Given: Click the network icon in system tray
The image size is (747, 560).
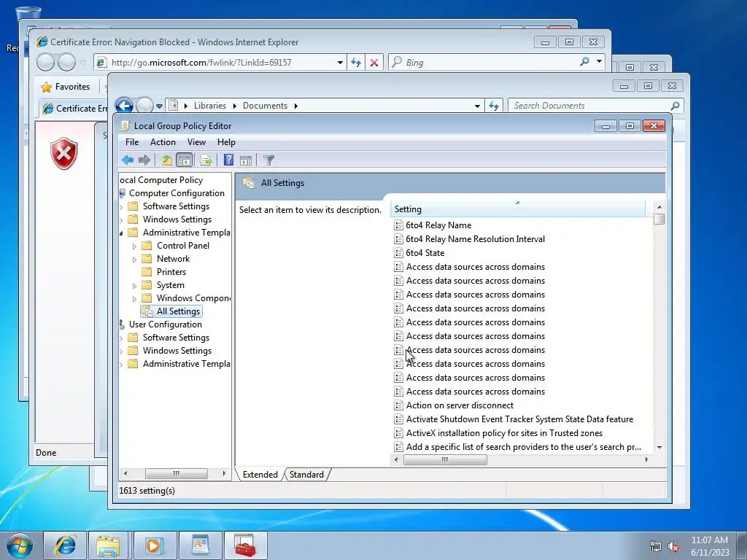Looking at the screenshot, I should 656,547.
